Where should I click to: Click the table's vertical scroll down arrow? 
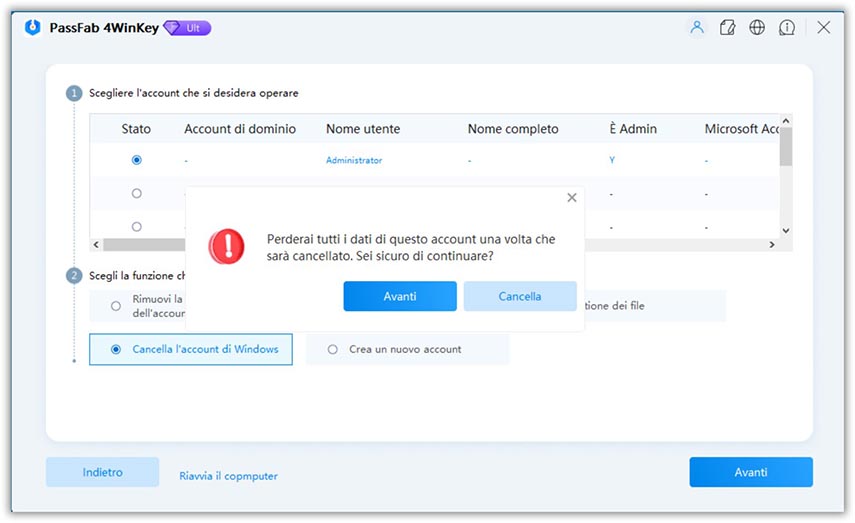tap(786, 230)
